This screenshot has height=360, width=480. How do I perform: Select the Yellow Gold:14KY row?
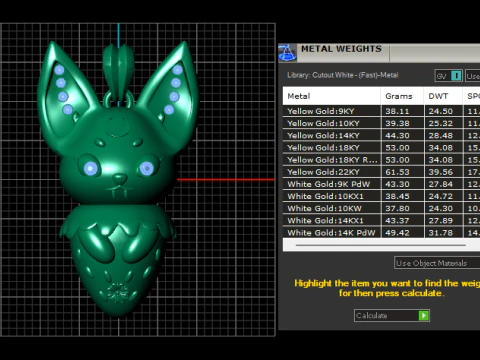[381, 135]
